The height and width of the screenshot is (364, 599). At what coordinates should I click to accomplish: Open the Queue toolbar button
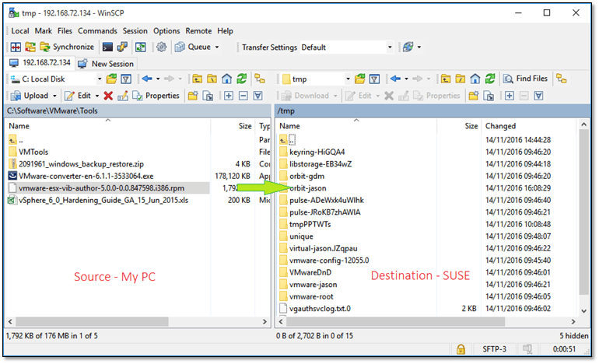pyautogui.click(x=193, y=47)
